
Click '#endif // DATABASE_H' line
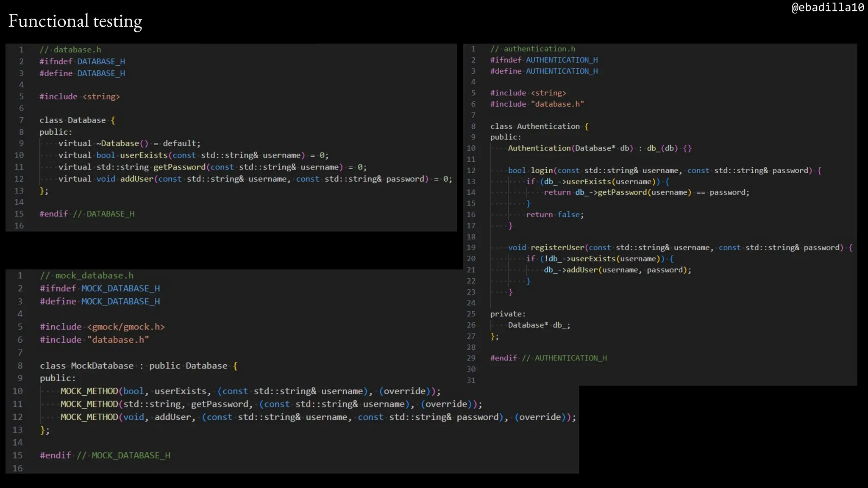click(87, 214)
